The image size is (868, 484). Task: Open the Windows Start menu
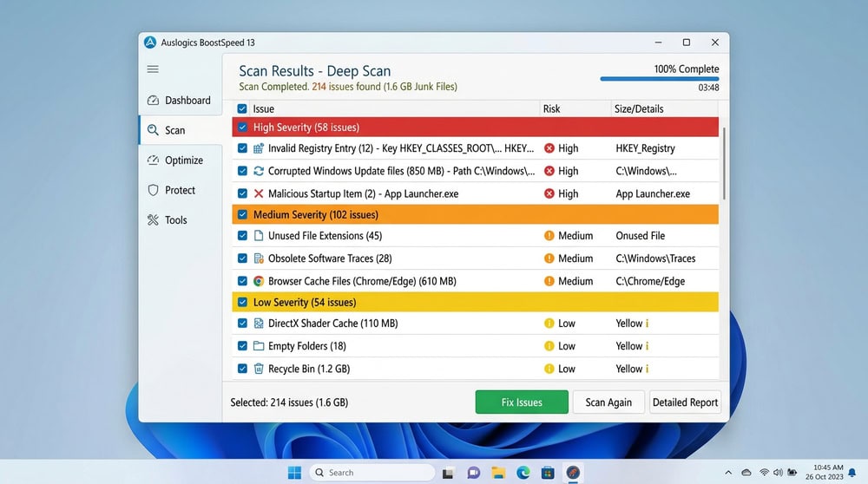click(294, 473)
